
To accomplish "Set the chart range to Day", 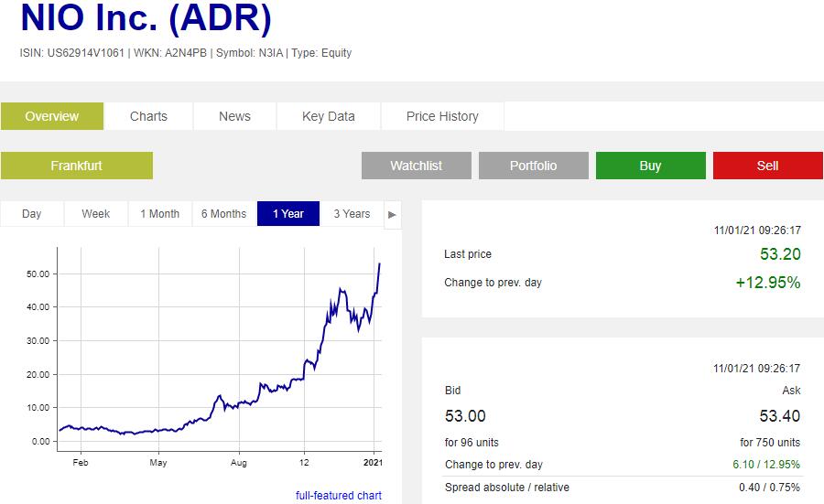I will [32, 214].
